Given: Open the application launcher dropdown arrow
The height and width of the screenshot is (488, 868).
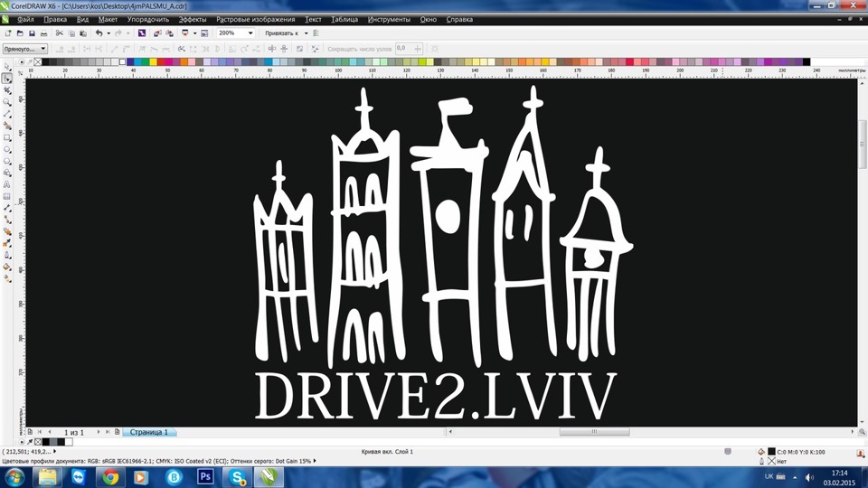Looking at the screenshot, I should coord(194,33).
